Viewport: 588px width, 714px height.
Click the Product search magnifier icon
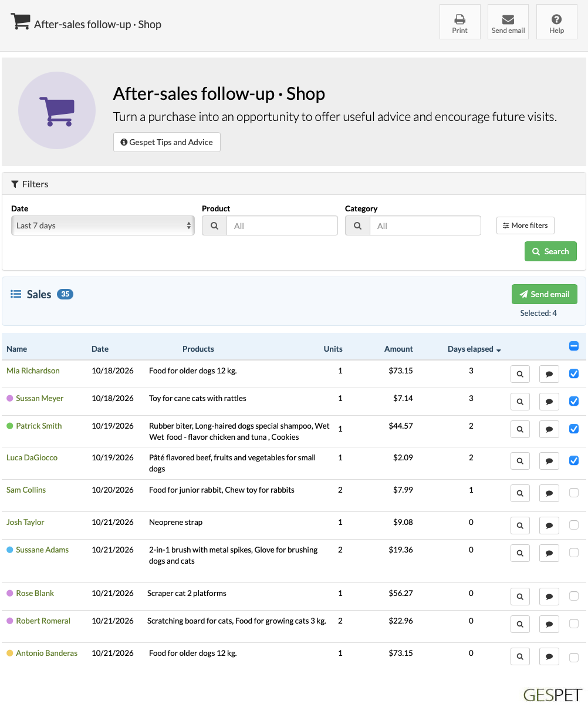(215, 225)
